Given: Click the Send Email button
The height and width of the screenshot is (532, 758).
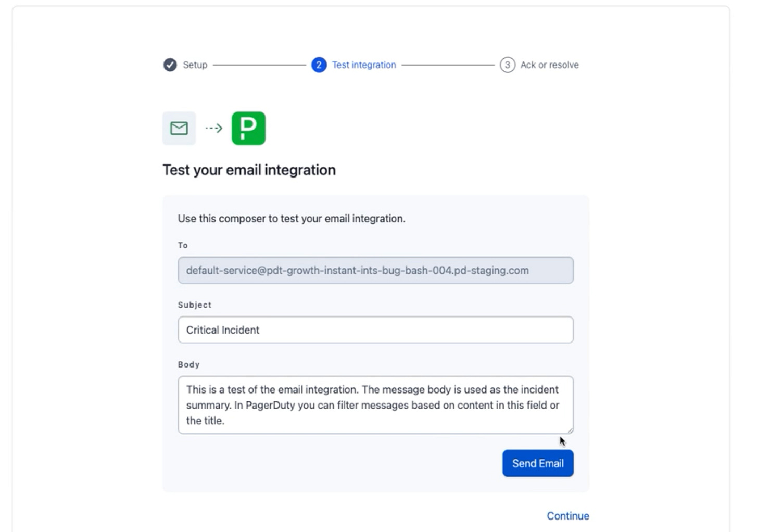Looking at the screenshot, I should (x=538, y=463).
